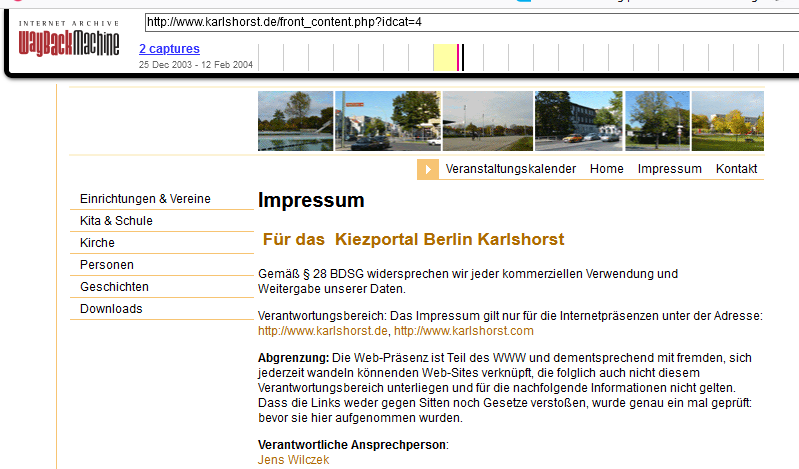
Task: Click the open square photo thumbnail
Action: pyautogui.click(x=488, y=121)
